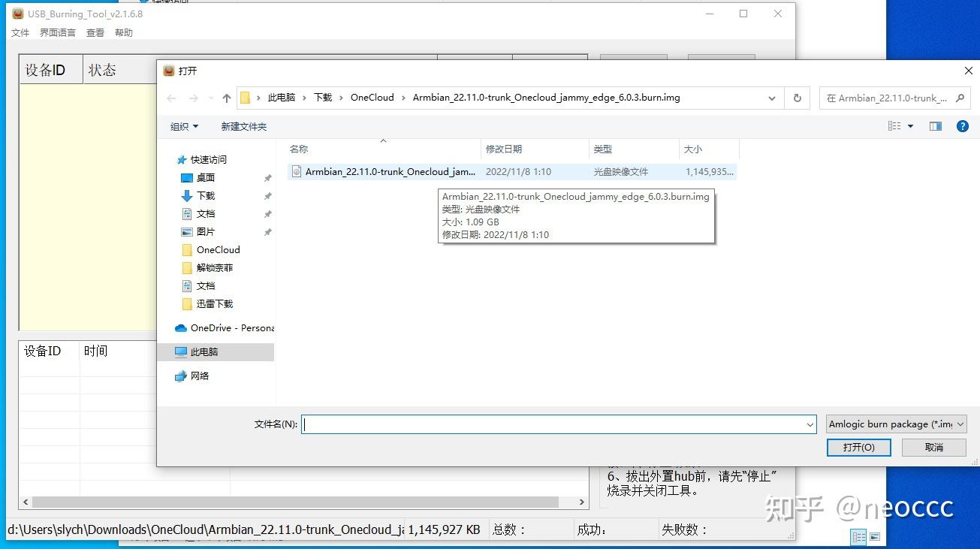The width and height of the screenshot is (980, 549).
Task: Sort files by 修改日期 column
Action: point(535,149)
